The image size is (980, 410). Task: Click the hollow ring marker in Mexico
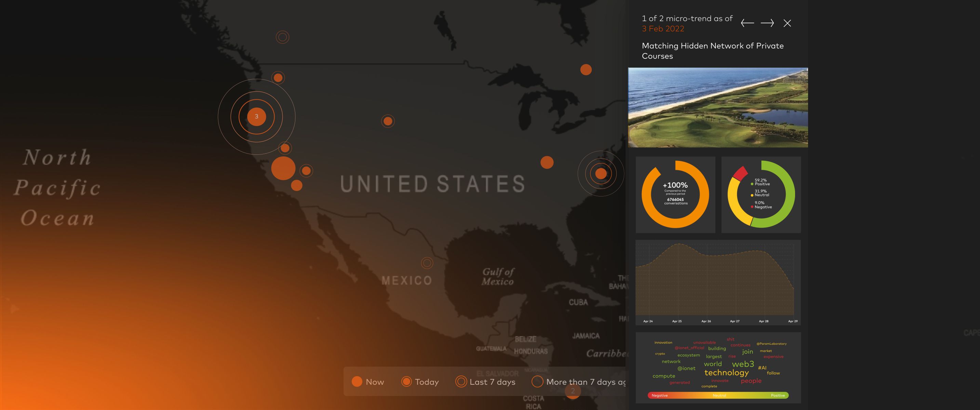click(427, 263)
